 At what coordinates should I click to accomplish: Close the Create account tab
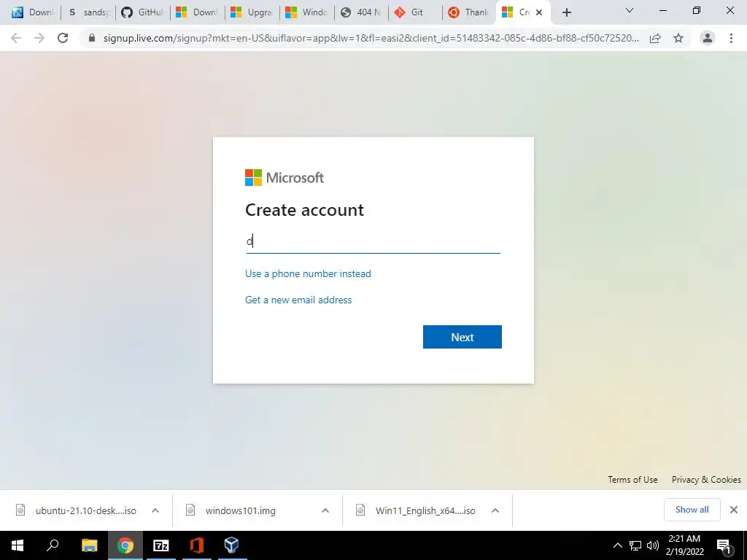pyautogui.click(x=539, y=12)
